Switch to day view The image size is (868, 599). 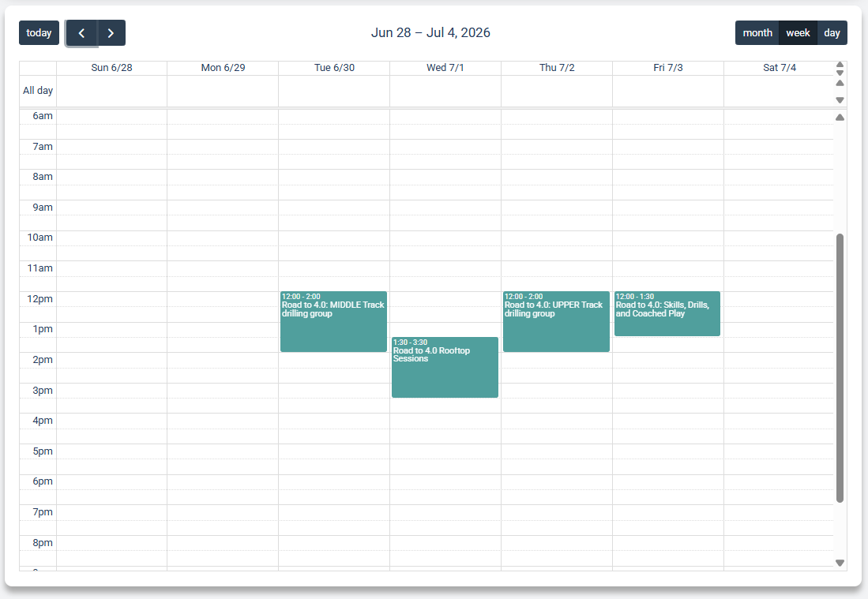tap(832, 33)
